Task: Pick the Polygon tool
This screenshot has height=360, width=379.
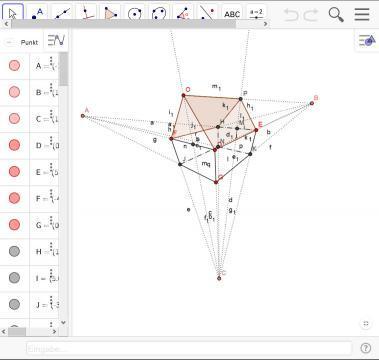Action: coord(110,13)
